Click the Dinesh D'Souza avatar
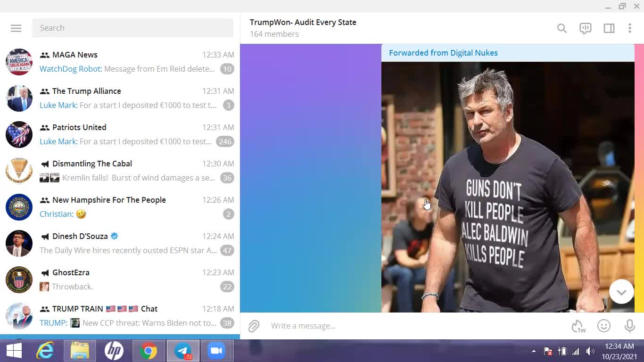This screenshot has height=362, width=644. pos(19,243)
